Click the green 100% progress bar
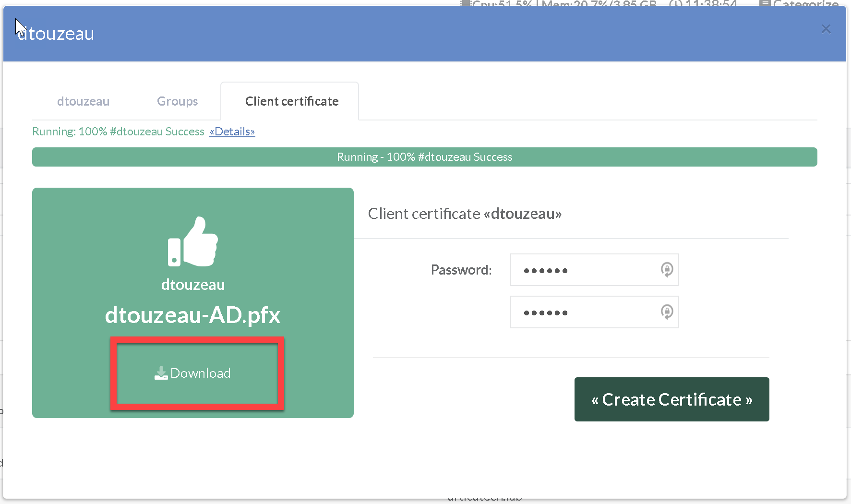Image resolution: width=851 pixels, height=504 pixels. tap(424, 157)
